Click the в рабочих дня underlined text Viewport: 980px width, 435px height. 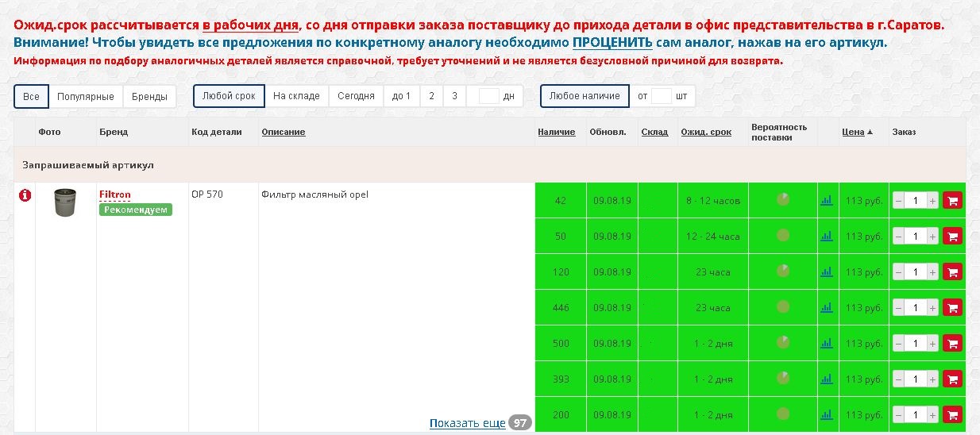tap(250, 25)
